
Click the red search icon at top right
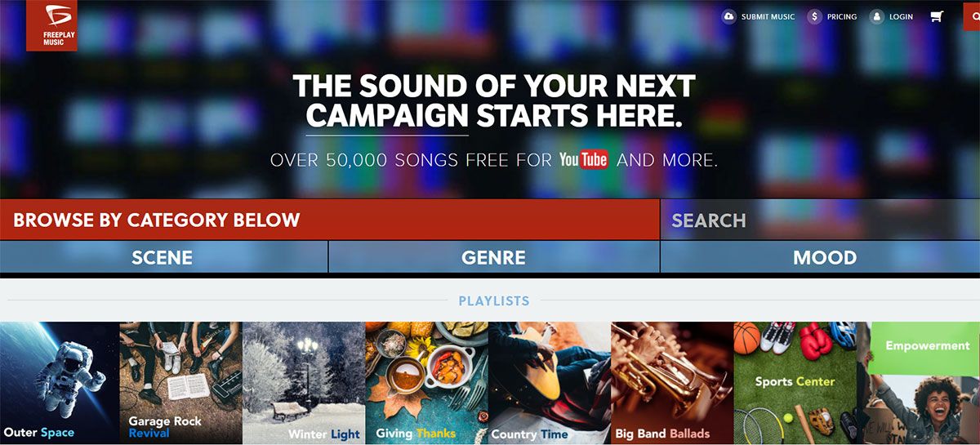click(x=972, y=16)
